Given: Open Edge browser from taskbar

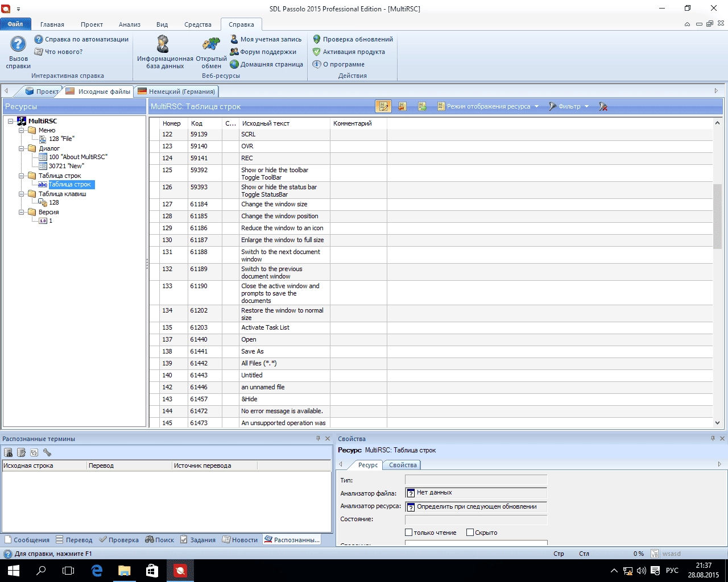Looking at the screenshot, I should click(97, 571).
